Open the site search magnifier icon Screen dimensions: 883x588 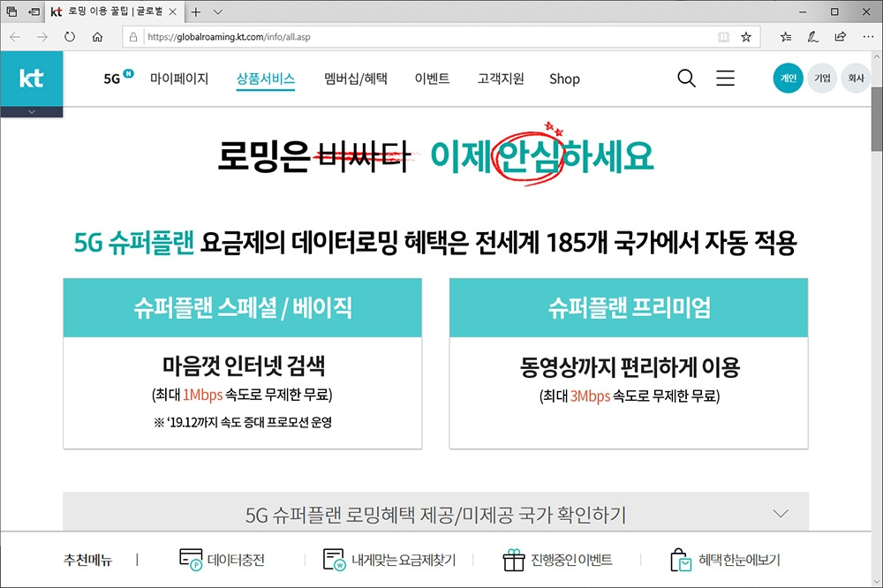point(686,79)
